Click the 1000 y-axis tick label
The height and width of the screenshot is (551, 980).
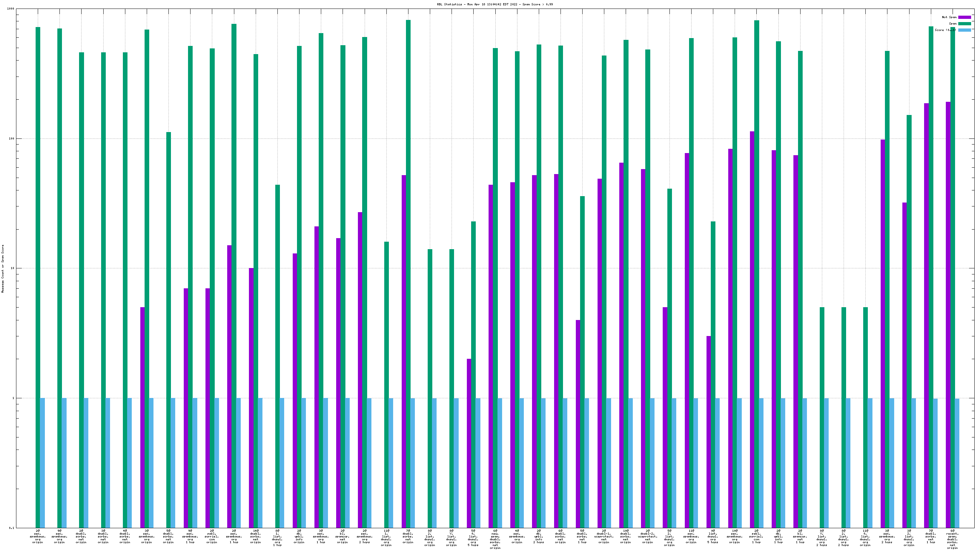click(x=11, y=9)
